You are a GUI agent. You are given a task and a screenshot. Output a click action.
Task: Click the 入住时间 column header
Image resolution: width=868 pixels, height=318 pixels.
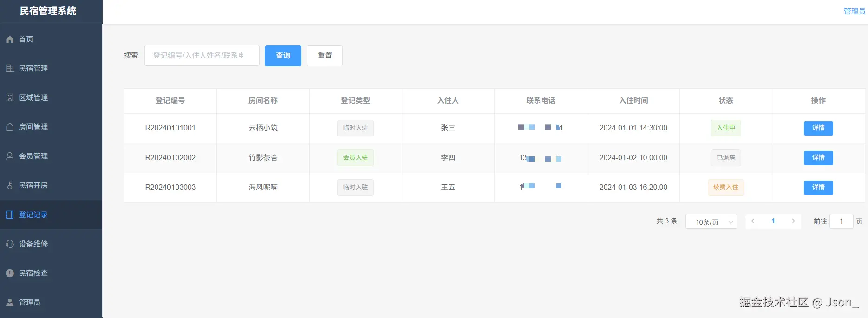(633, 101)
